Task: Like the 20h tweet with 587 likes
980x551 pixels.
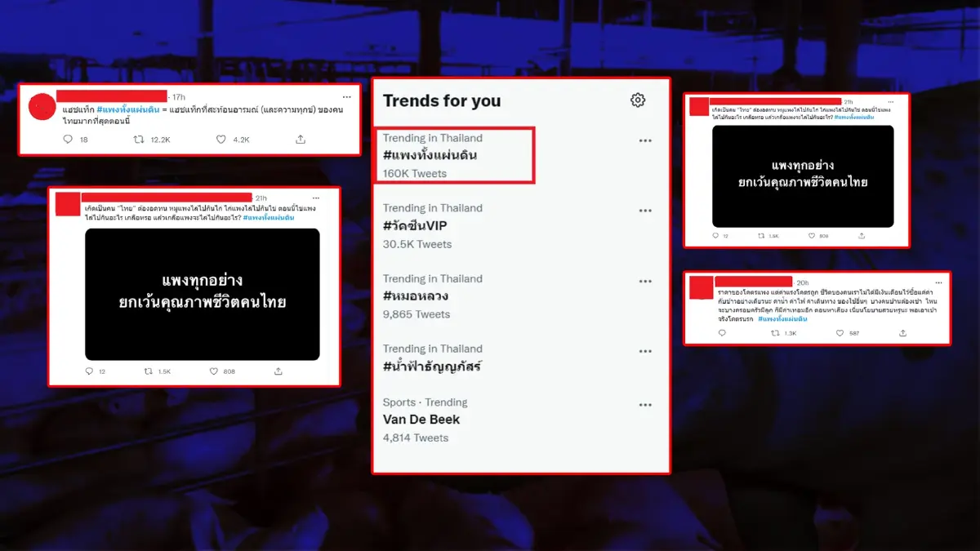Action: 840,333
